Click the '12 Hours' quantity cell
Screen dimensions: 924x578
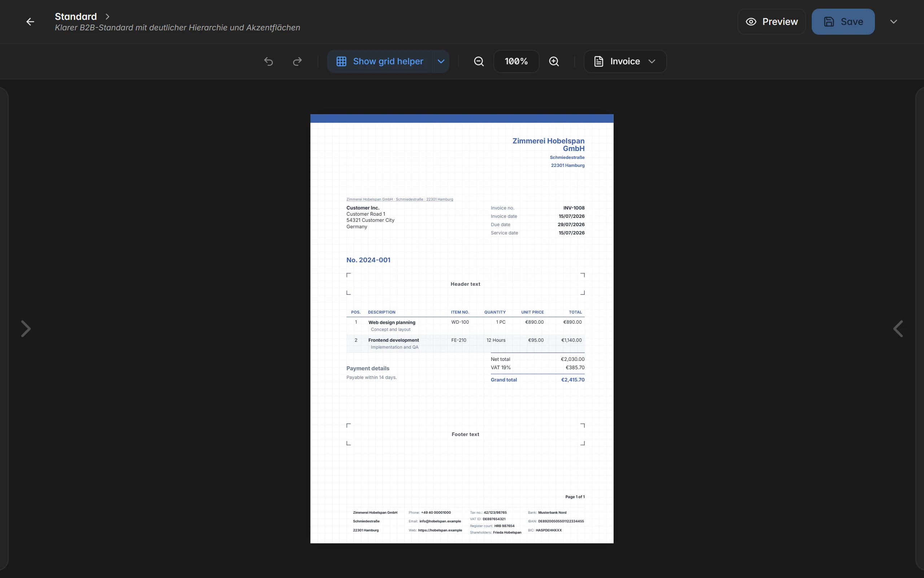[x=496, y=340]
